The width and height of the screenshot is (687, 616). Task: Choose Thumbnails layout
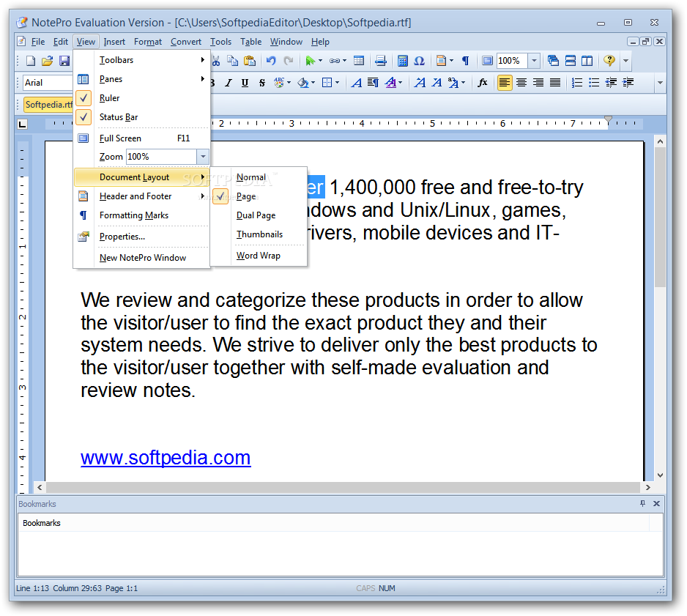pyautogui.click(x=259, y=234)
